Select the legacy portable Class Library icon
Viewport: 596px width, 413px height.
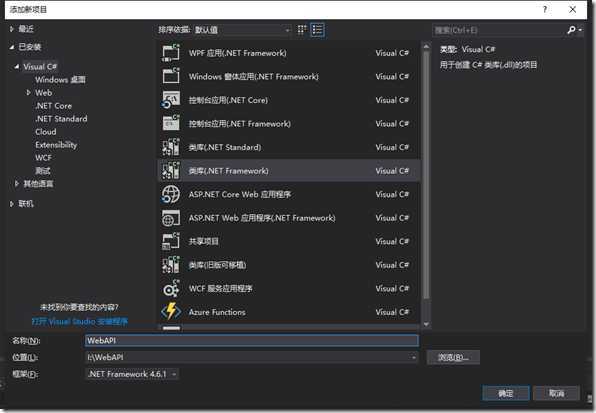coord(171,265)
